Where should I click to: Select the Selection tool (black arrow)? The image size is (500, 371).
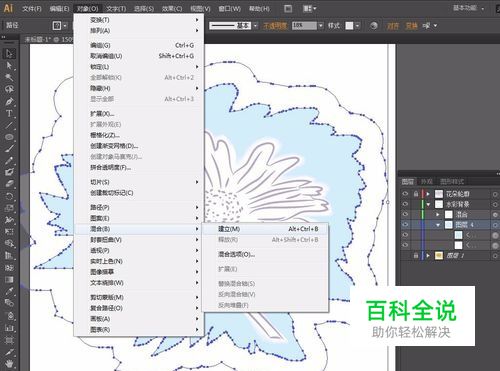9,54
